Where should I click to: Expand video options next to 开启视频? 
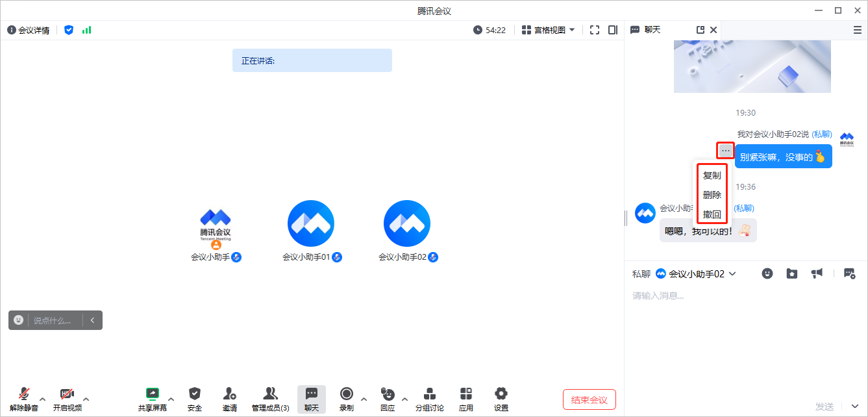tap(86, 399)
